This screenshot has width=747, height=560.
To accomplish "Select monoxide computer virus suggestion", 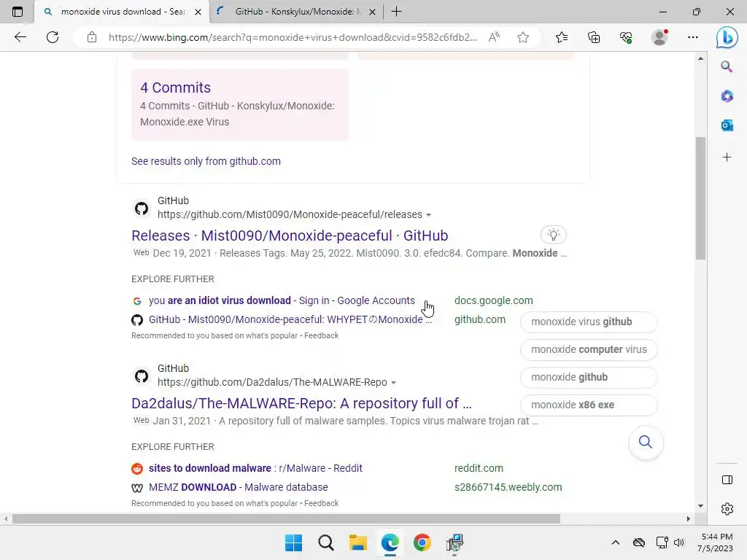I will pyautogui.click(x=589, y=349).
